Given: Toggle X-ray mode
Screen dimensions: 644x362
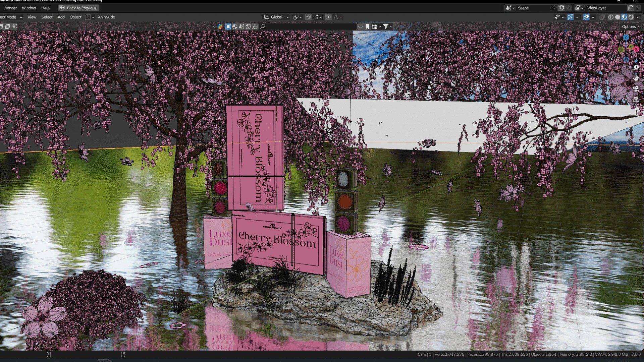Looking at the screenshot, I should [602, 17].
